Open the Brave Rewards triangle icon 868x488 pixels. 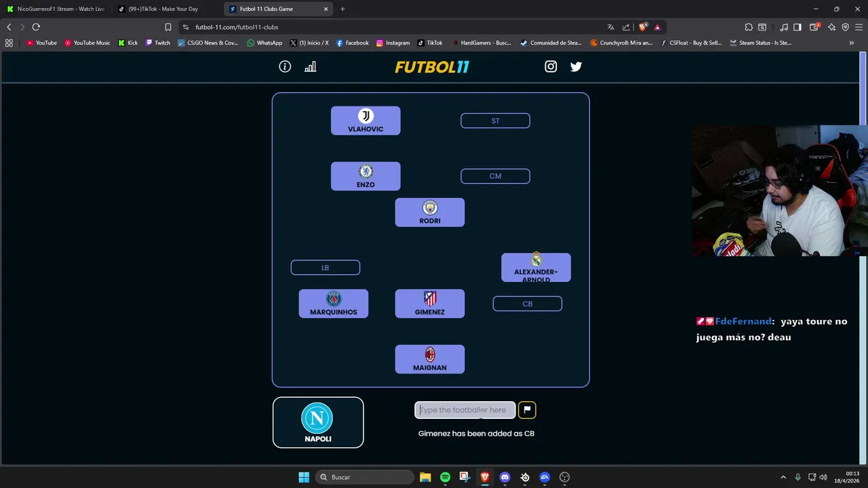coord(657,27)
